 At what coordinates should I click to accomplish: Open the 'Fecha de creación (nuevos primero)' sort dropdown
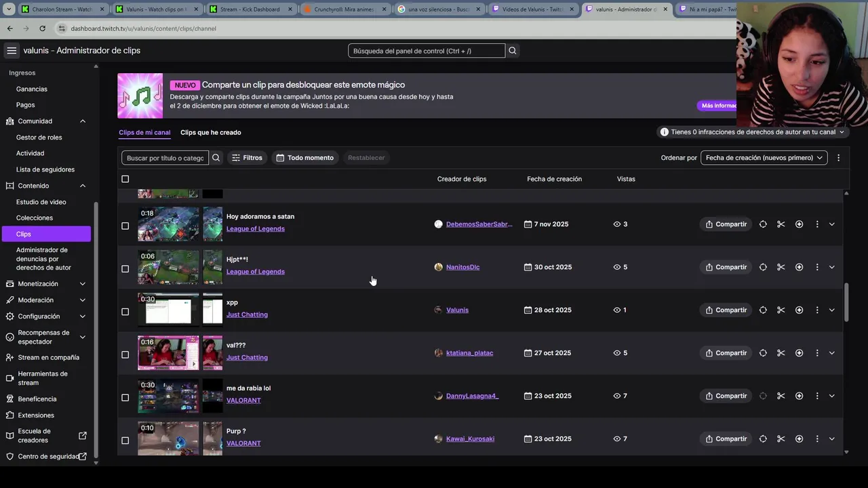point(764,158)
